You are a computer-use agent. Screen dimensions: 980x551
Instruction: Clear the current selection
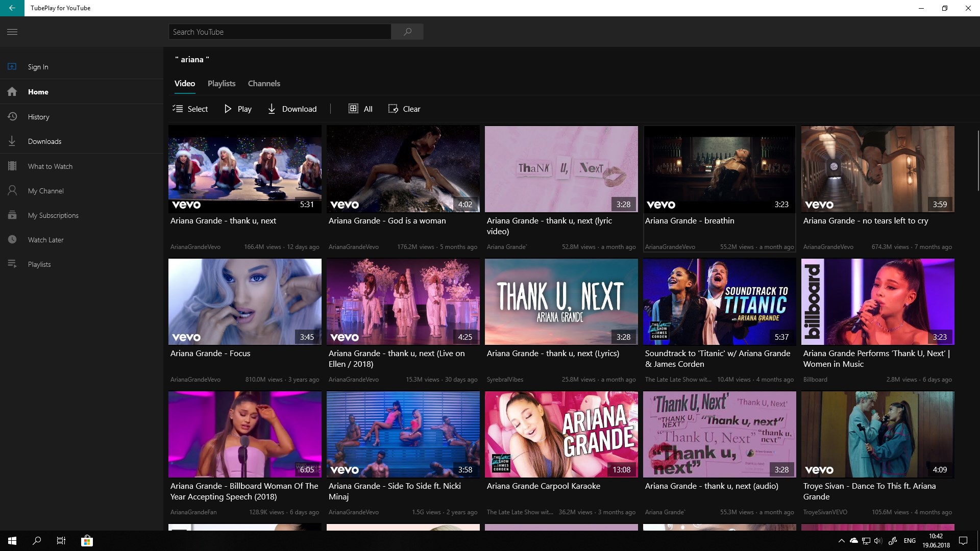tap(404, 109)
